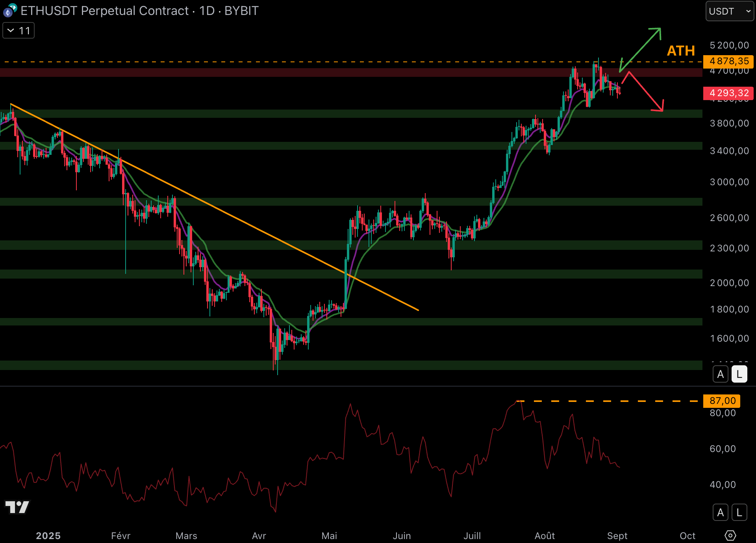Open the USDT currency dropdown
756x543 pixels.
point(729,11)
